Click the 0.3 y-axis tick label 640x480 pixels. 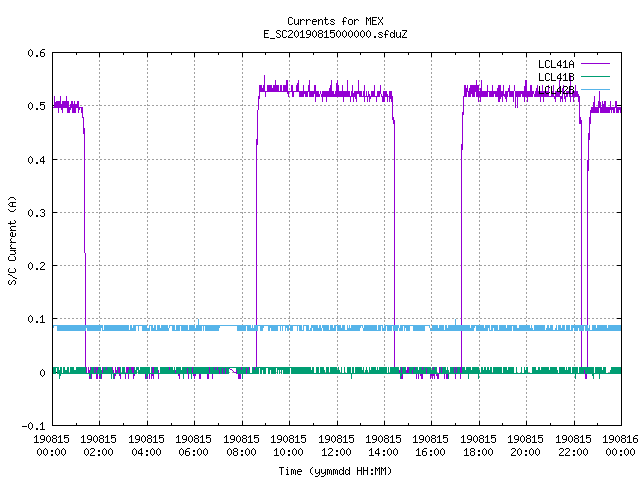click(x=37, y=213)
